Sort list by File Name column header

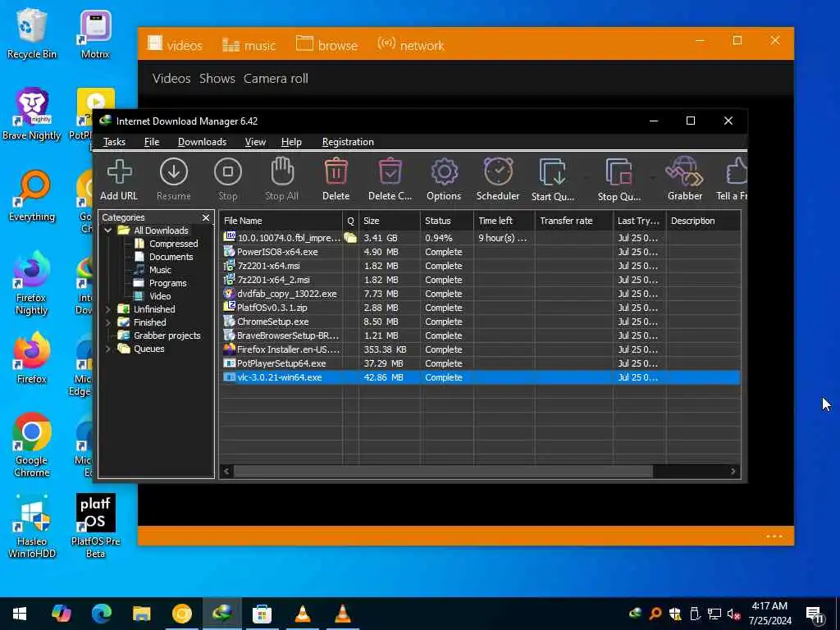point(281,221)
